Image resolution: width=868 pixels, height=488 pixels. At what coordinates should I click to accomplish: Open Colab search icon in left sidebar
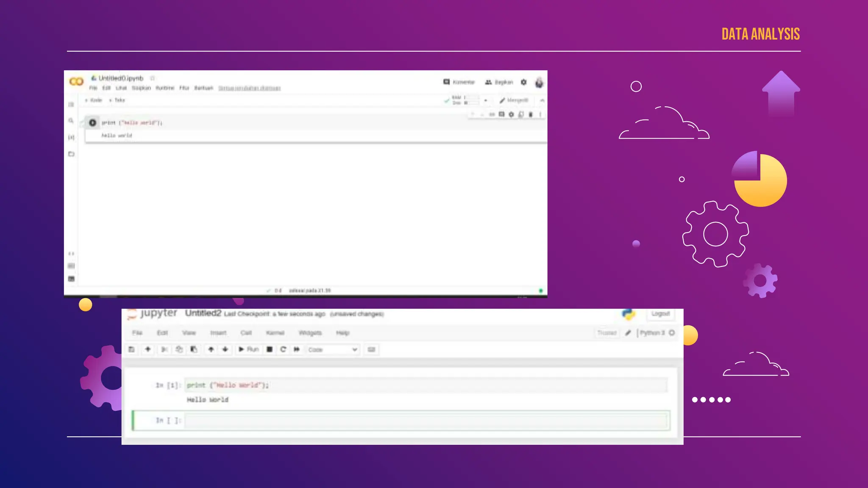click(x=71, y=121)
